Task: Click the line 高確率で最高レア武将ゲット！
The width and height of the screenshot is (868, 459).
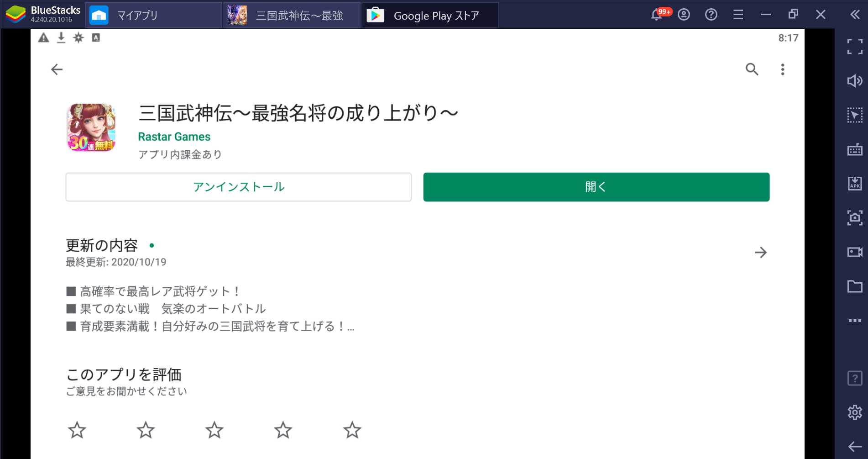Action: click(153, 291)
